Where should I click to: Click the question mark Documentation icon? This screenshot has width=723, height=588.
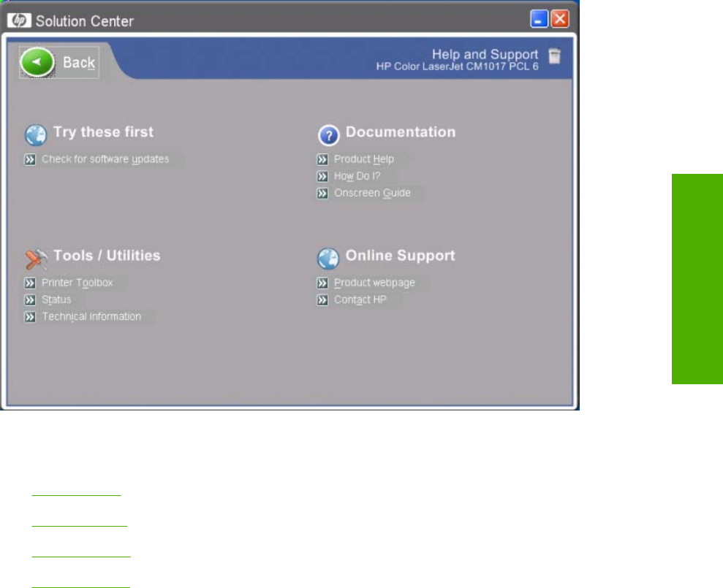point(328,135)
